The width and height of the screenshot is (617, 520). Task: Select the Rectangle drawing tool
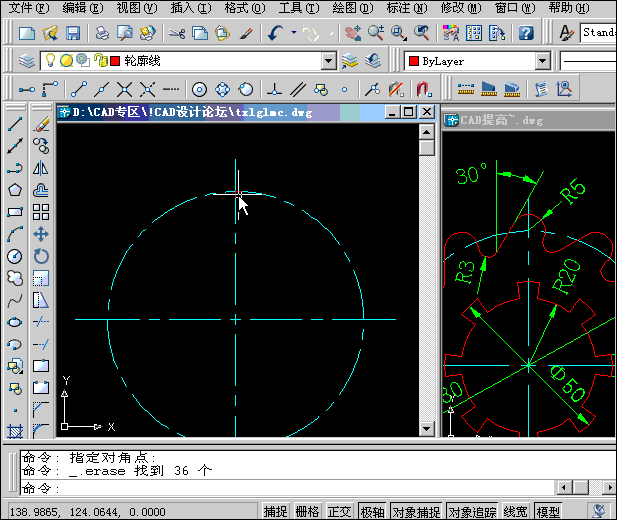coord(15,212)
